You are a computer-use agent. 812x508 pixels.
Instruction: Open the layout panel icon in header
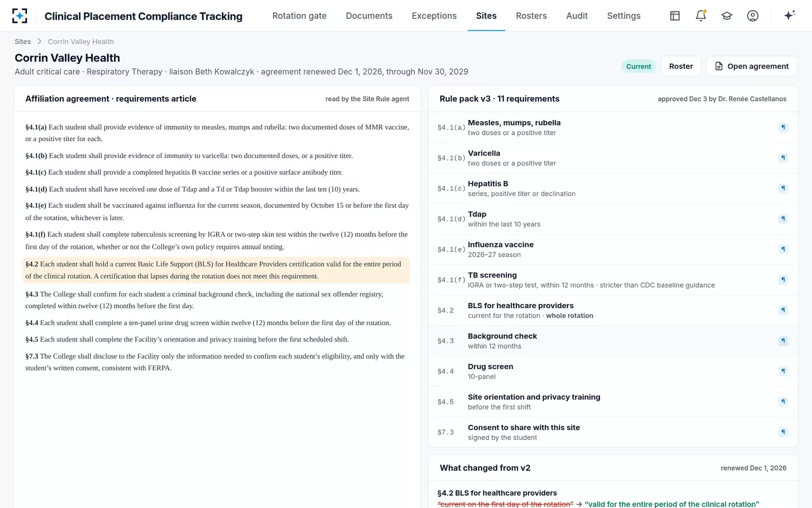click(x=675, y=16)
